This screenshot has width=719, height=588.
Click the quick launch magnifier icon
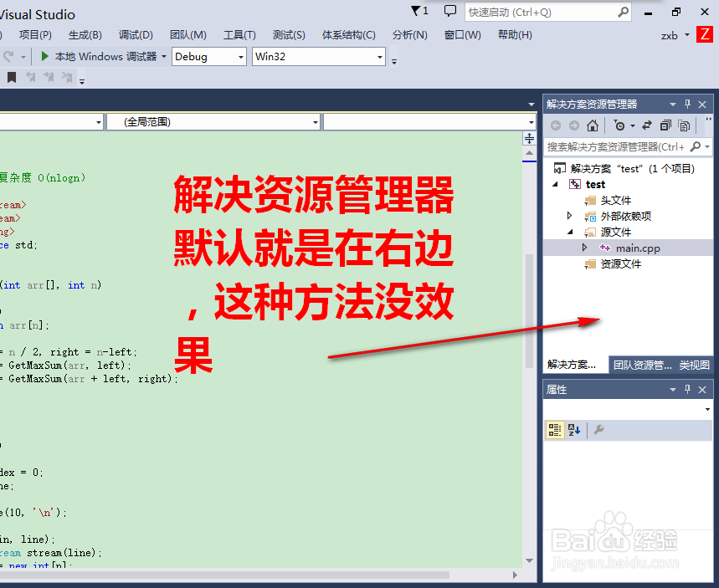click(x=624, y=12)
